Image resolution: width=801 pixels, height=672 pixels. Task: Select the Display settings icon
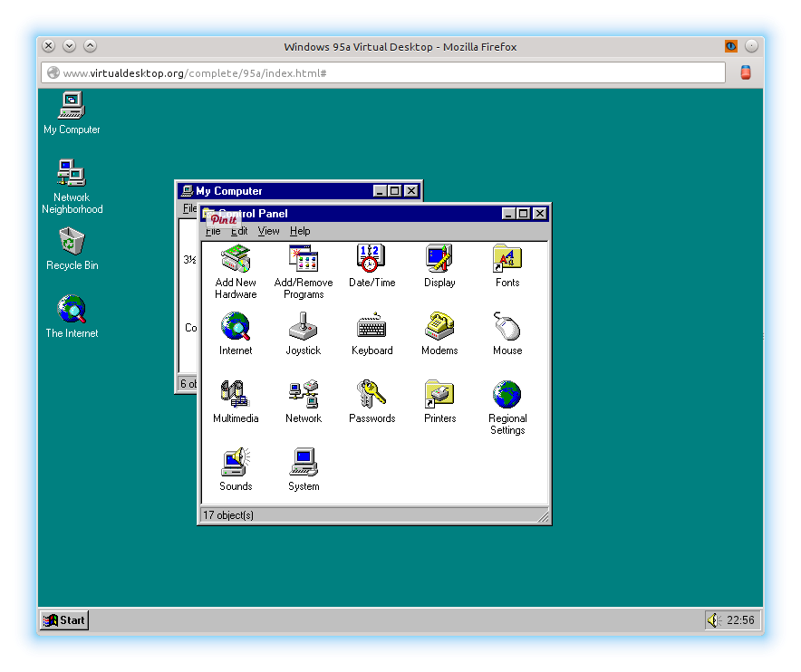pos(439,259)
